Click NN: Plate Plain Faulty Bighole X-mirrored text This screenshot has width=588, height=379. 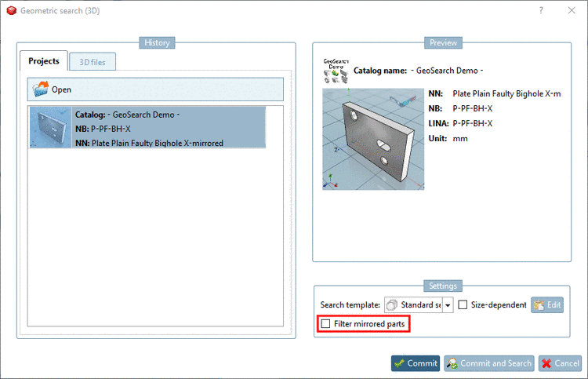pyautogui.click(x=149, y=143)
